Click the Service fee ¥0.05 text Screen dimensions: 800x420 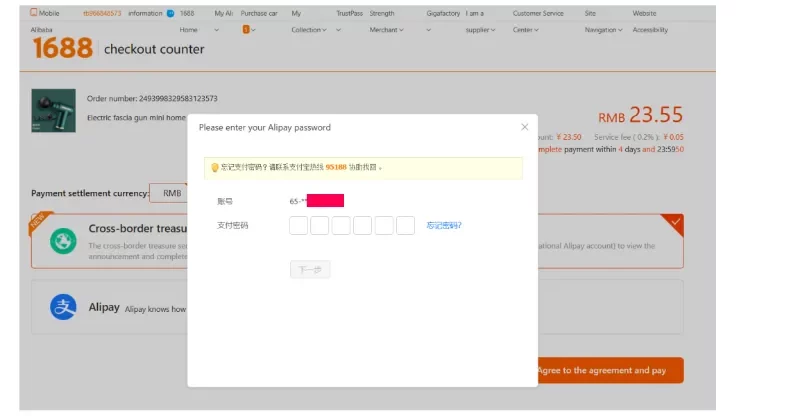click(639, 137)
